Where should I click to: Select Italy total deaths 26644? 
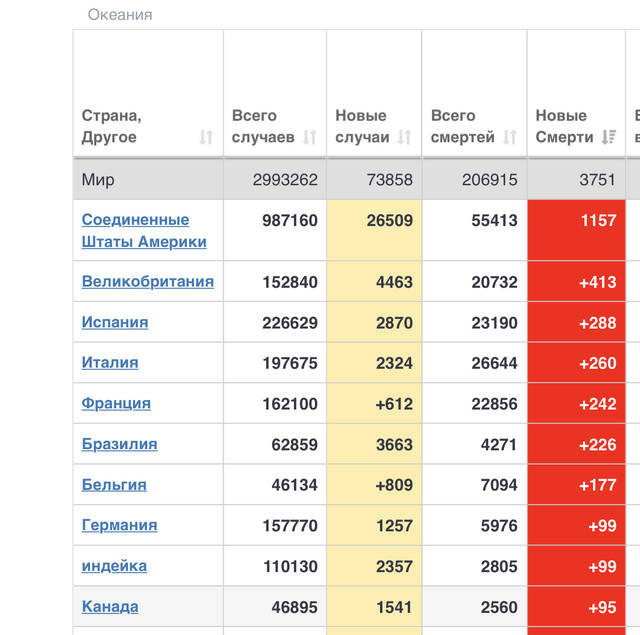pyautogui.click(x=494, y=363)
